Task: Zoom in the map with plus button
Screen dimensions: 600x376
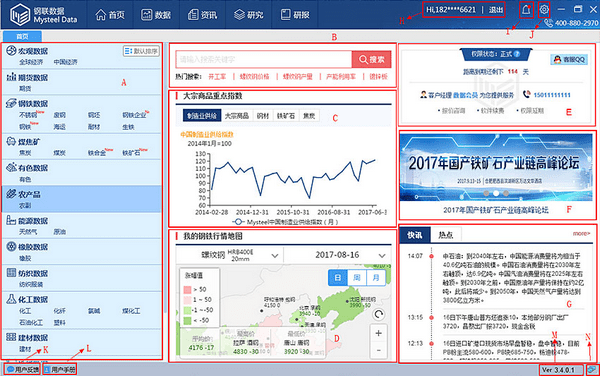Action: [378, 333]
